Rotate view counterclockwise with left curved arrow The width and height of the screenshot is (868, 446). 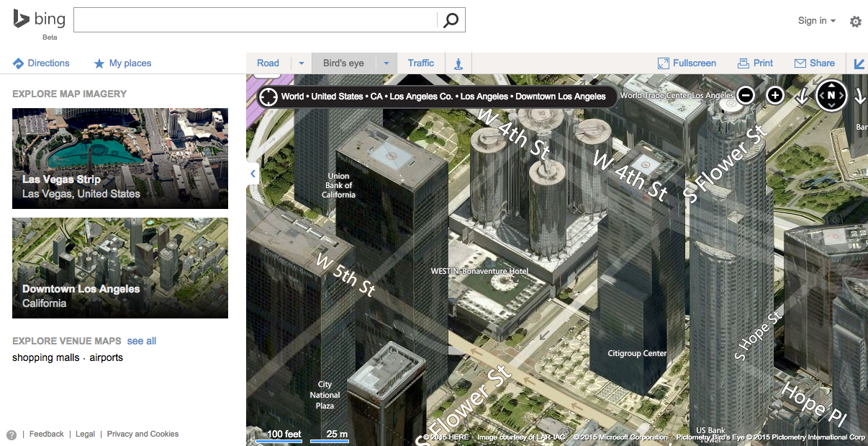click(x=801, y=96)
